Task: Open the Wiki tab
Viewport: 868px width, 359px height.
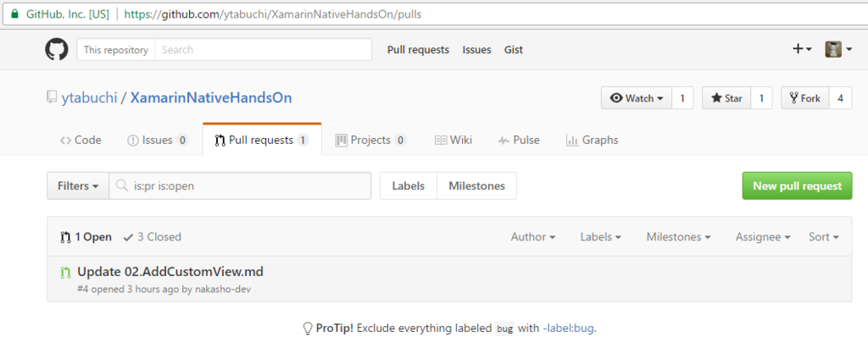Action: pyautogui.click(x=453, y=140)
